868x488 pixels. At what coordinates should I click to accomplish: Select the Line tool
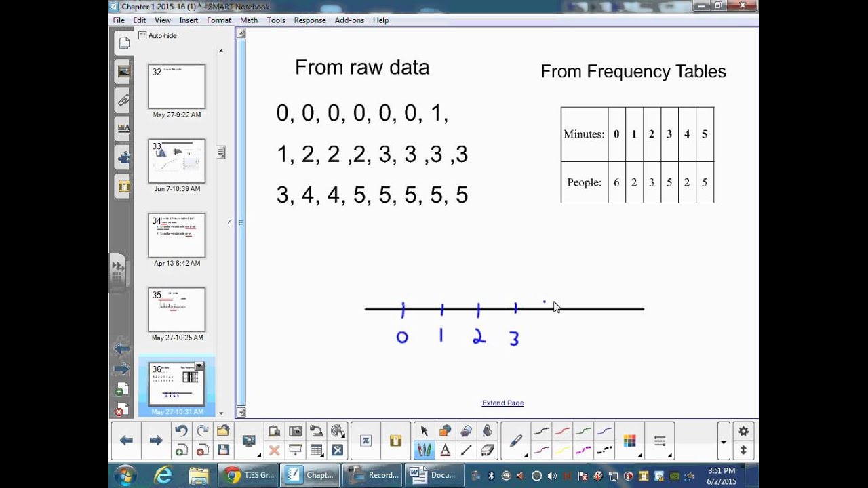click(x=467, y=450)
